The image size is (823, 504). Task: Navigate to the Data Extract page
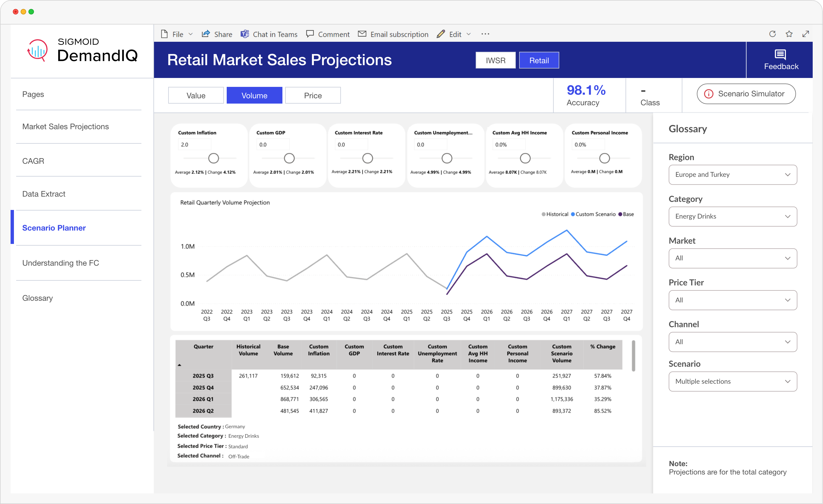pyautogui.click(x=44, y=194)
